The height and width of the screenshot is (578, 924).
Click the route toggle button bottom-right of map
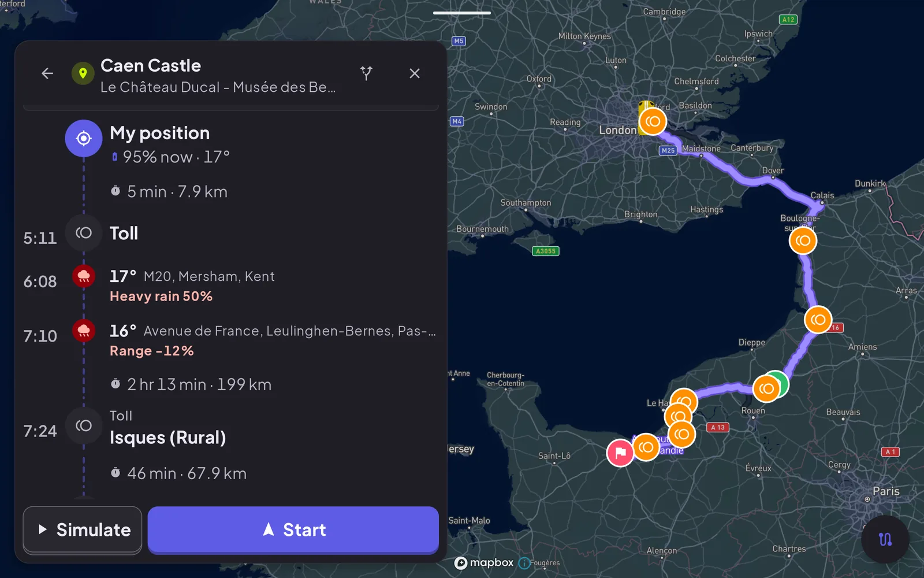(x=885, y=539)
